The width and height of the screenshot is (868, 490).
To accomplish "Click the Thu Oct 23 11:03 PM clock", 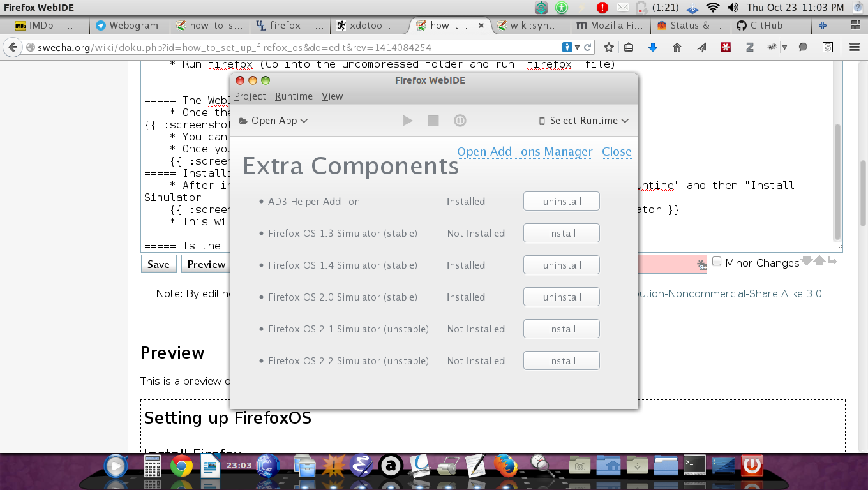I will pyautogui.click(x=795, y=8).
